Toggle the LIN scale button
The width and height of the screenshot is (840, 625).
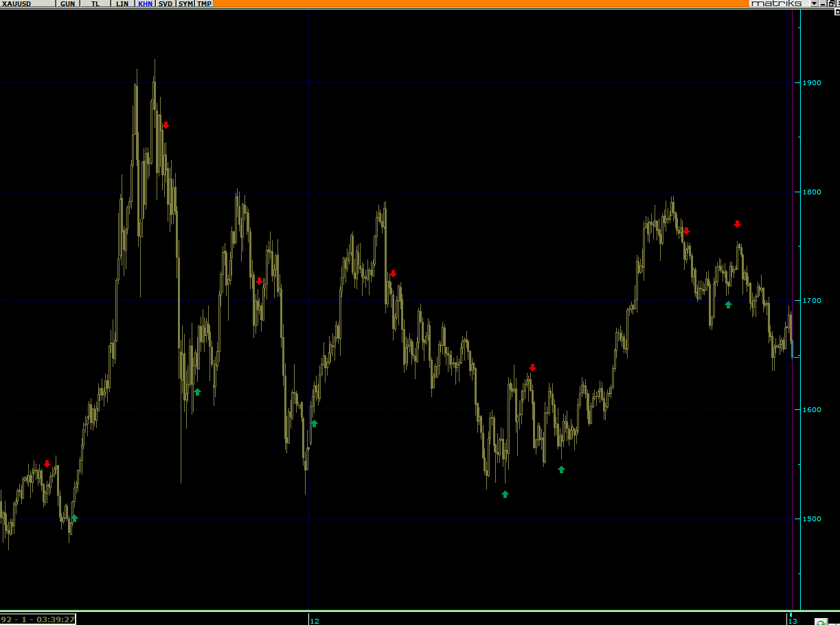[x=122, y=3]
